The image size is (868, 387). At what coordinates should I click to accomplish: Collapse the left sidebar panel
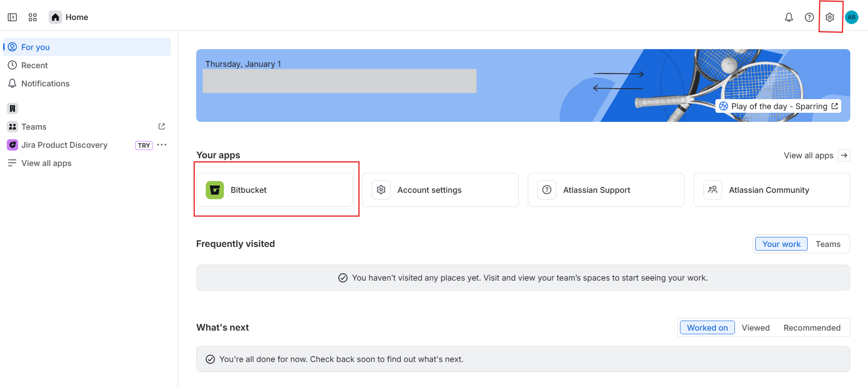12,17
